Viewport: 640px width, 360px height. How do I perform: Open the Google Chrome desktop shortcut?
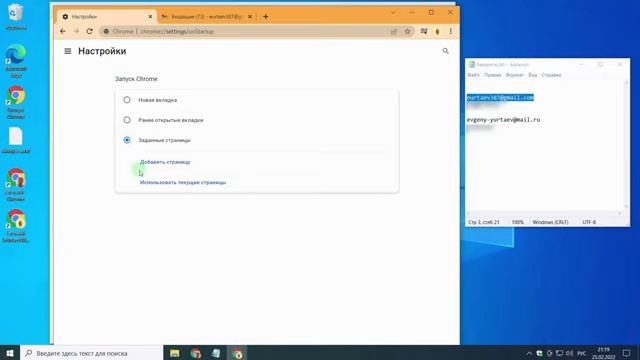[x=16, y=102]
